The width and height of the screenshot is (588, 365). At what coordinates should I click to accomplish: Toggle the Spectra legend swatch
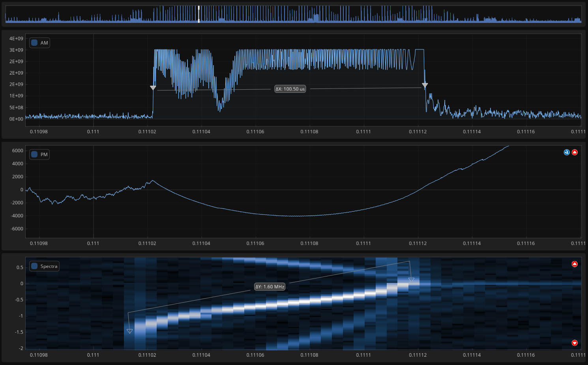[x=34, y=266]
